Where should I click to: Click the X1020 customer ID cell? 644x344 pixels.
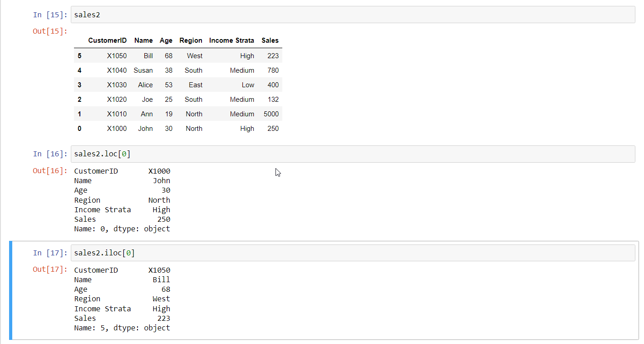pyautogui.click(x=117, y=100)
